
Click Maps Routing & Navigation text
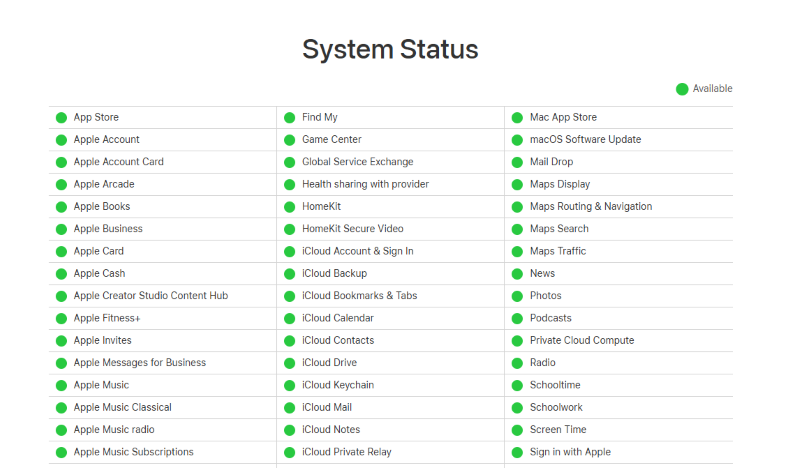pyautogui.click(x=591, y=206)
